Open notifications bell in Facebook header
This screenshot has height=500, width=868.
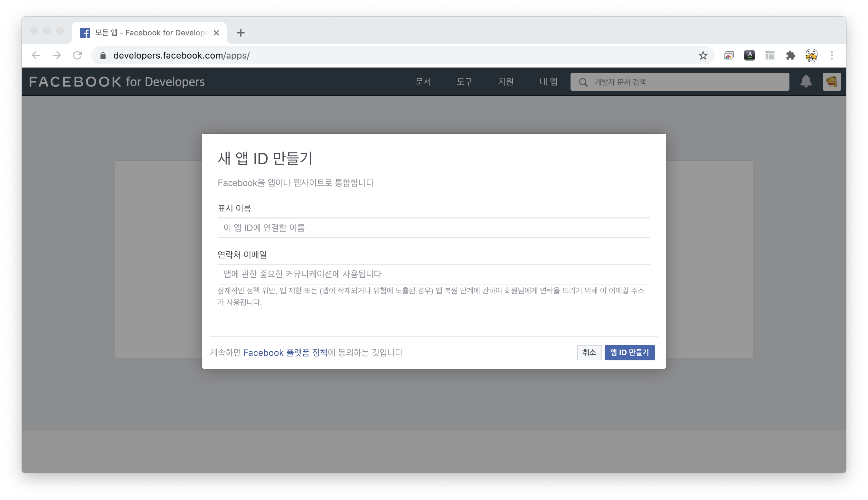pos(806,82)
